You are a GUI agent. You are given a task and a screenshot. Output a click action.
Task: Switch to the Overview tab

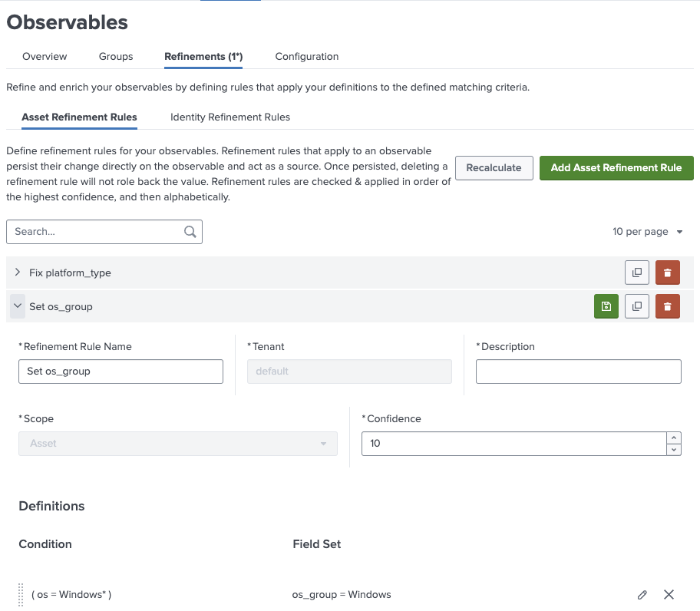tap(44, 56)
